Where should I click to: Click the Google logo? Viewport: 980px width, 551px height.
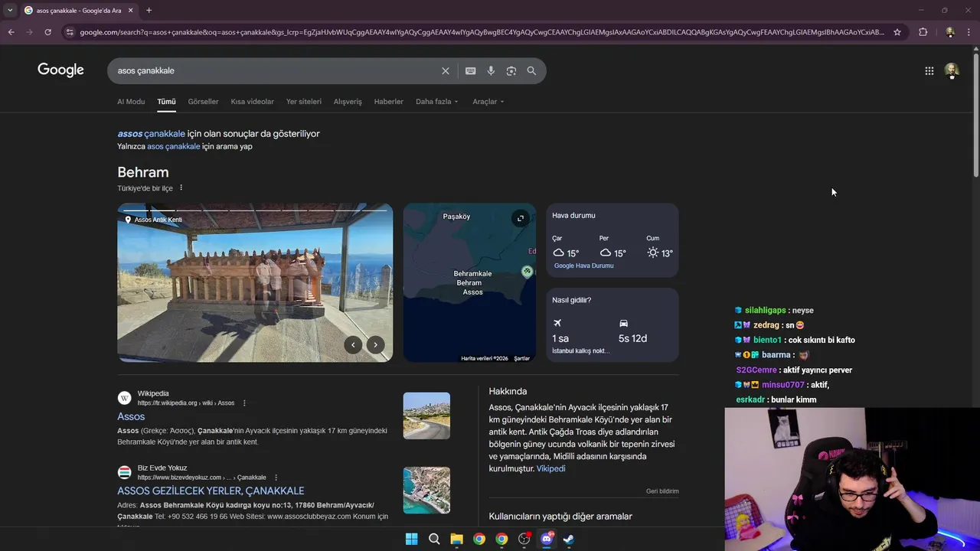click(x=60, y=70)
